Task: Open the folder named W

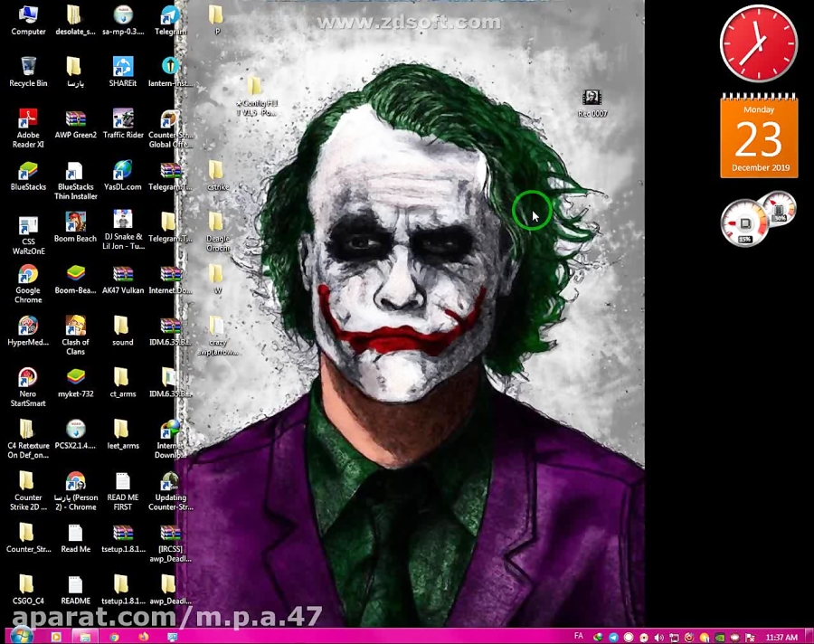Action: click(217, 279)
